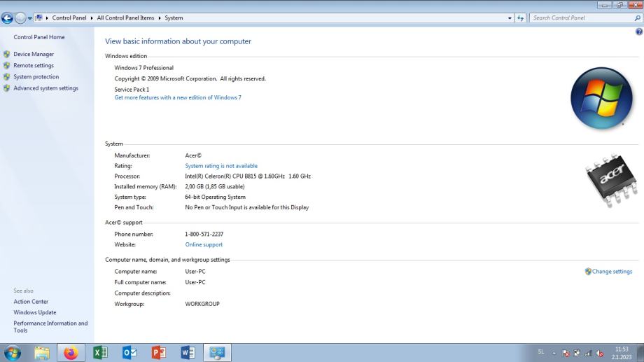The image size is (644, 362).
Task: Select Control Panel in the breadcrumb
Action: 69,18
